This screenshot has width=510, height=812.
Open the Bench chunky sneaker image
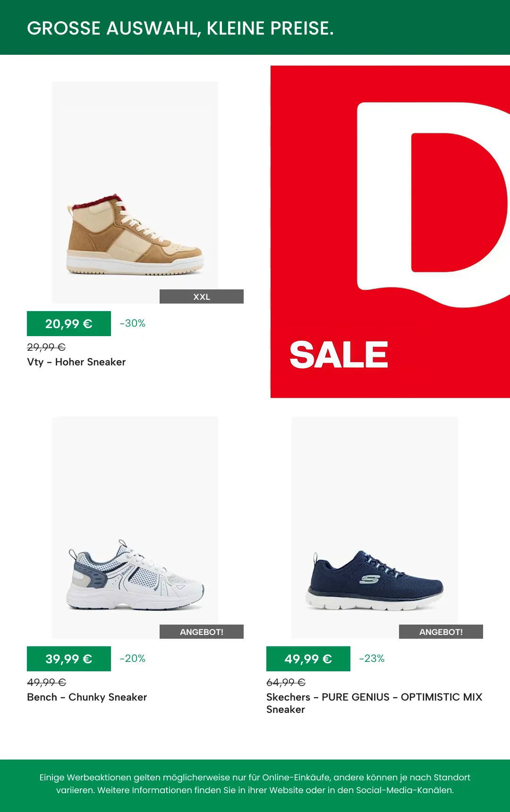[x=135, y=528]
